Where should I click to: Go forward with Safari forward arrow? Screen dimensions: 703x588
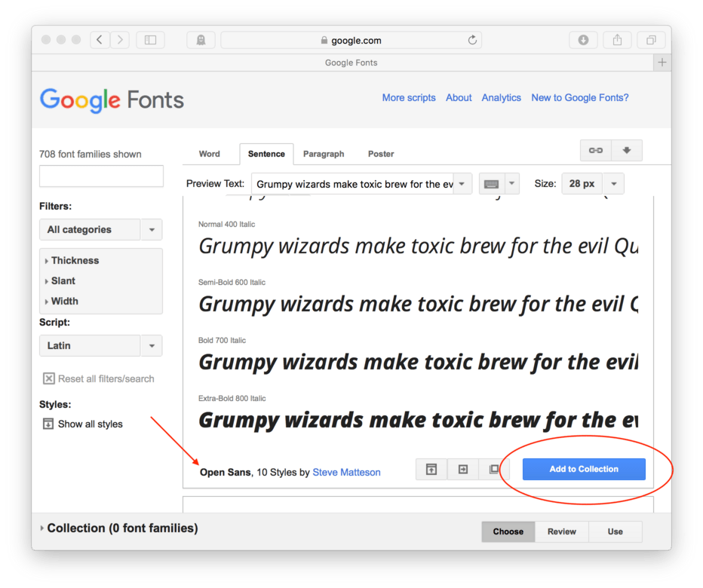[x=120, y=40]
